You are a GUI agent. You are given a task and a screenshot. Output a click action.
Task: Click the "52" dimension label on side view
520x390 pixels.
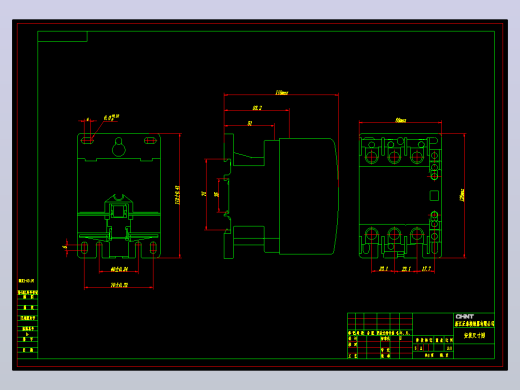click(x=250, y=123)
